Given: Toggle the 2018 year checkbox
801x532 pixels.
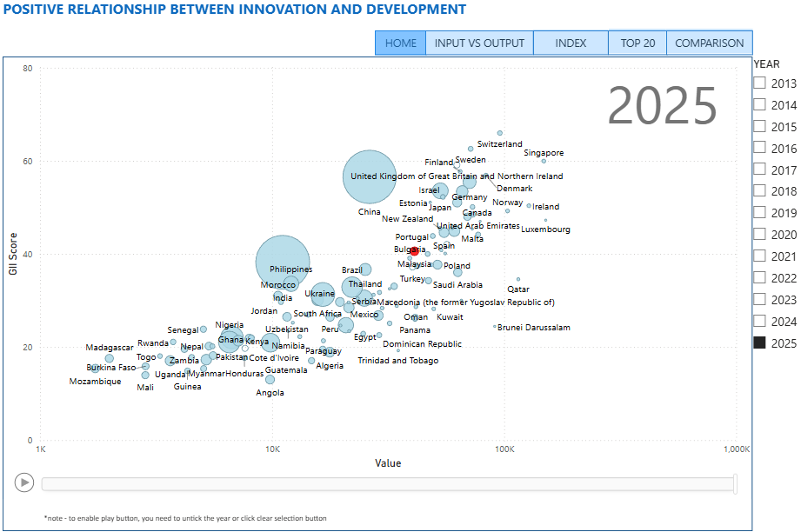Looking at the screenshot, I should click(x=759, y=191).
